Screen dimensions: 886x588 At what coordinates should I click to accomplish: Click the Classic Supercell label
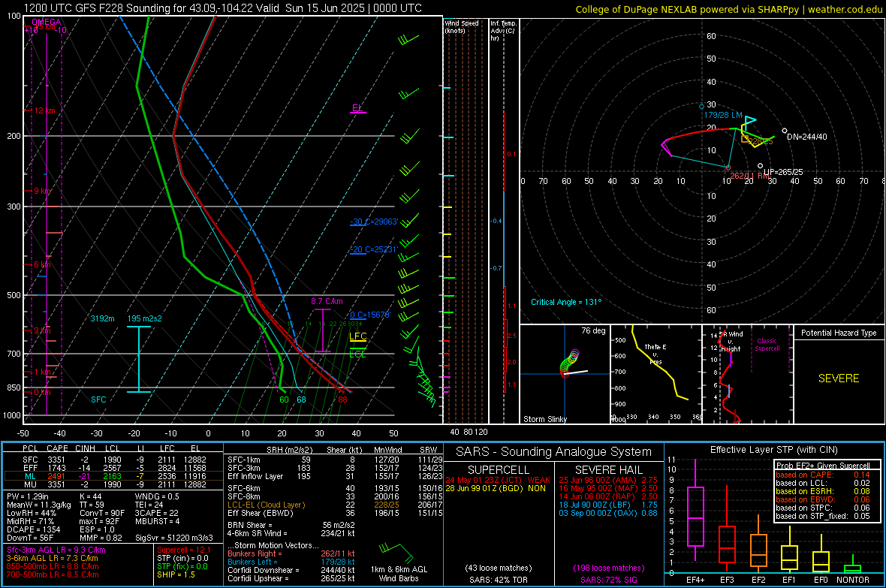click(x=767, y=345)
